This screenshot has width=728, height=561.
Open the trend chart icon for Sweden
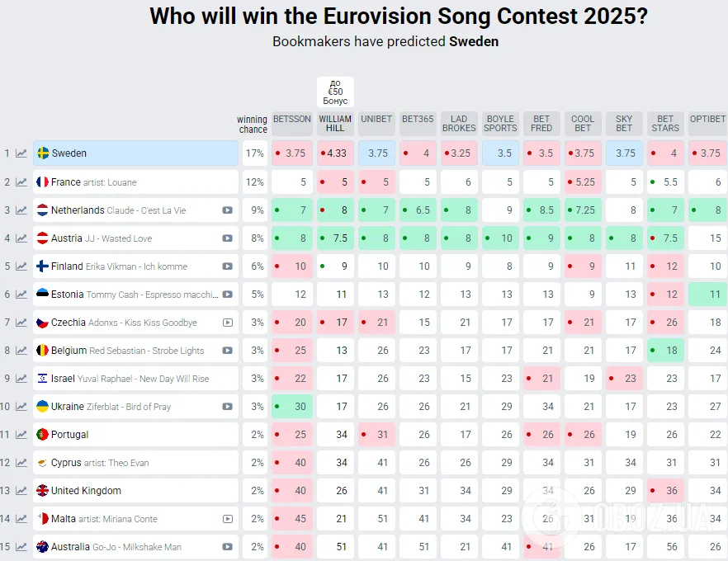[x=21, y=153]
